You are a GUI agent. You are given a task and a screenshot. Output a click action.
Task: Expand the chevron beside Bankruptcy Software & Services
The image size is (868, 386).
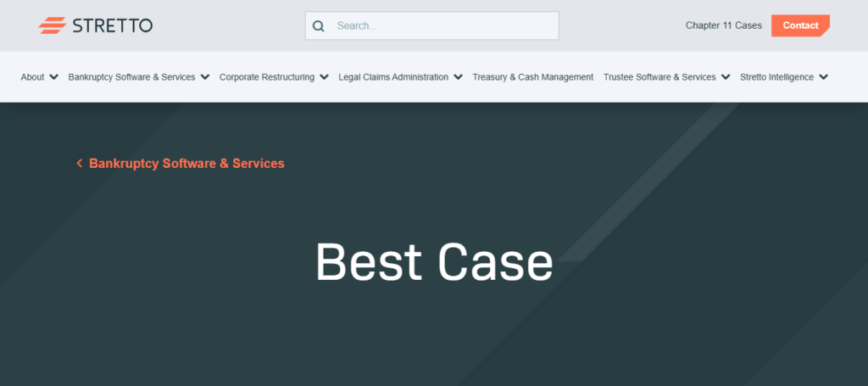pos(205,77)
